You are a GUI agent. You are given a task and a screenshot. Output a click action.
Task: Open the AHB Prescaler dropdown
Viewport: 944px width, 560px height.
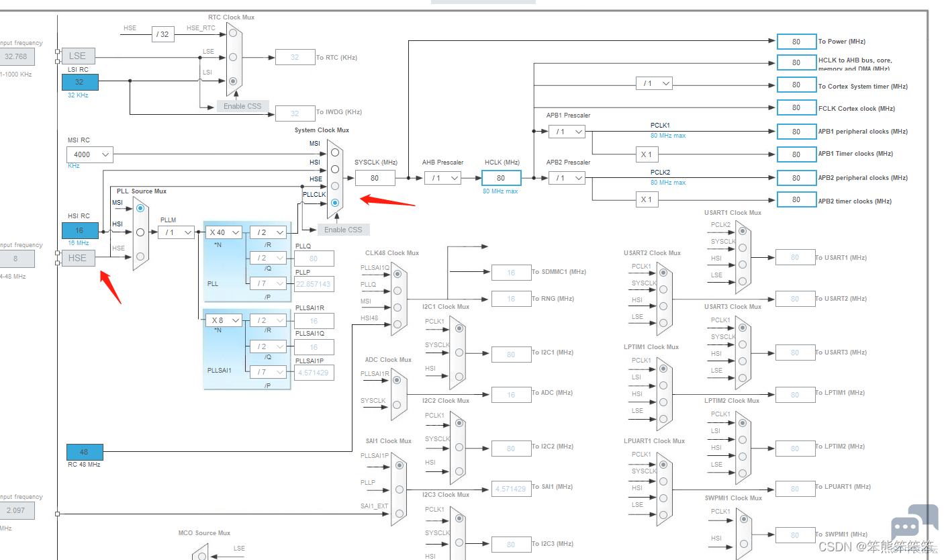pyautogui.click(x=442, y=178)
